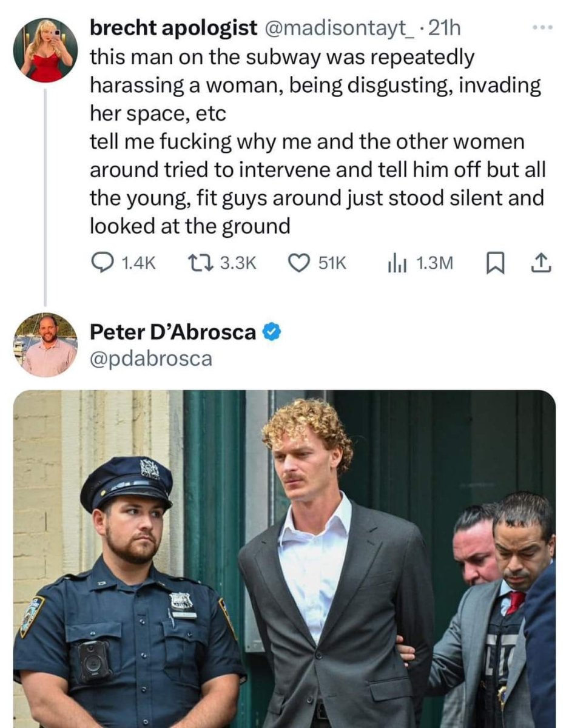Open Peter D'Abrosca's profile avatar
Screen dimensions: 569x728
point(45,345)
